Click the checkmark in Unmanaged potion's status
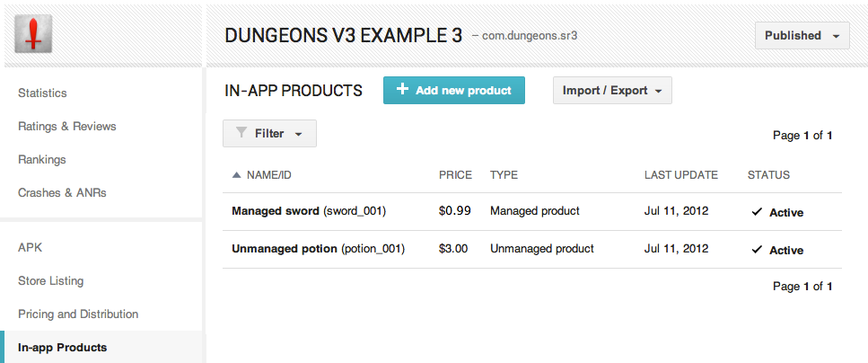The height and width of the screenshot is (363, 868). [x=757, y=250]
